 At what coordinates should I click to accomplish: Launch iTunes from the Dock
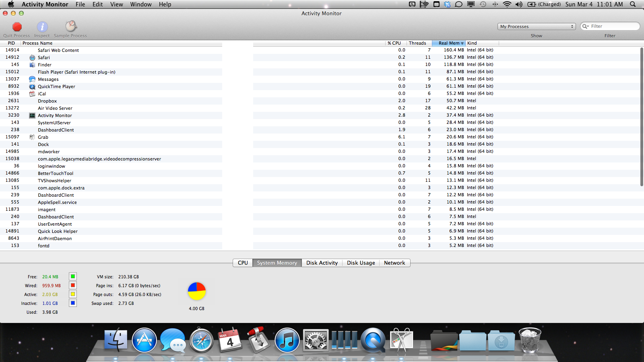pyautogui.click(x=287, y=340)
